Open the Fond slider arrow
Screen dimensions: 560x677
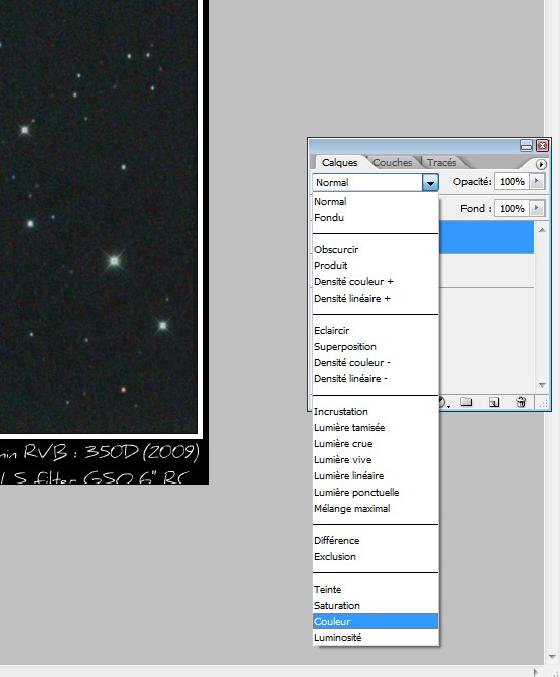(537, 209)
